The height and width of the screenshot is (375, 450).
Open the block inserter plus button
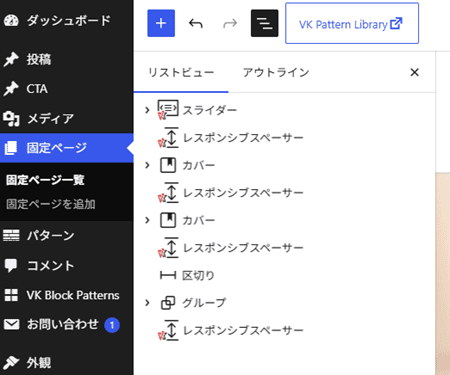[161, 23]
